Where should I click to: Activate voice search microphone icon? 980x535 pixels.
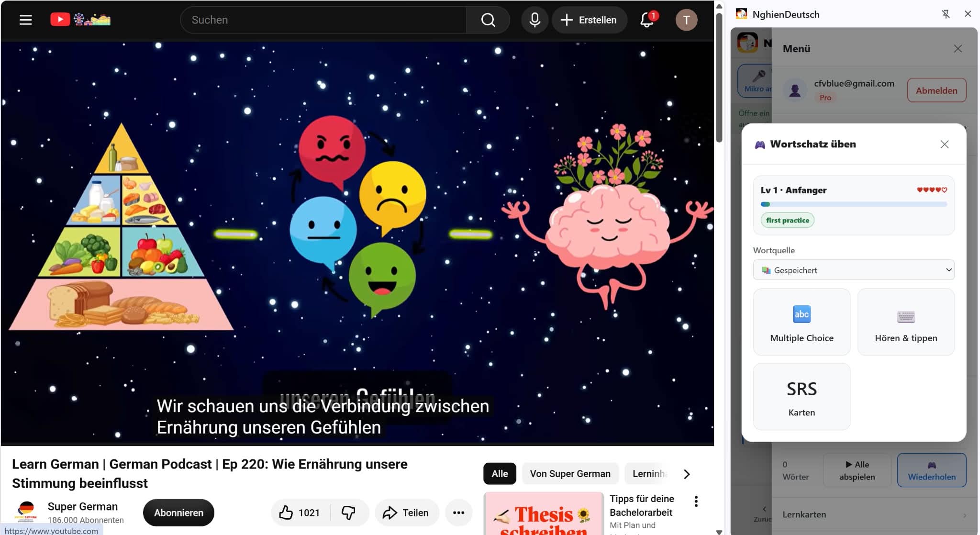coord(535,20)
